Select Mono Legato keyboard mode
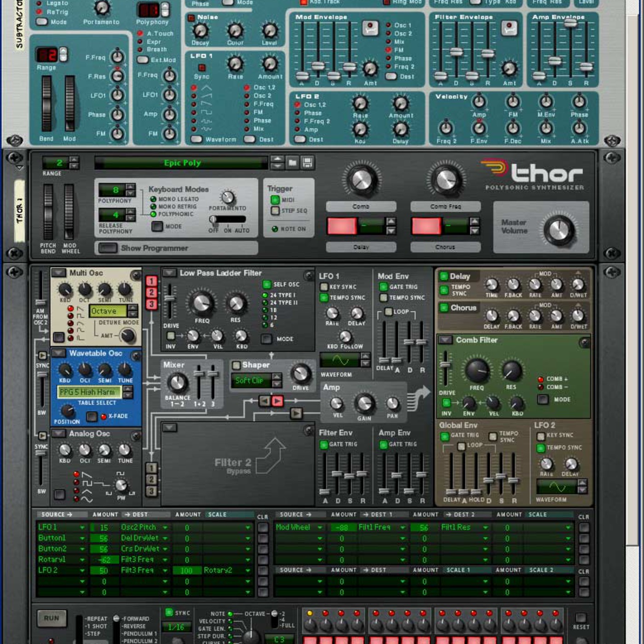This screenshot has height=644, width=644. [153, 199]
